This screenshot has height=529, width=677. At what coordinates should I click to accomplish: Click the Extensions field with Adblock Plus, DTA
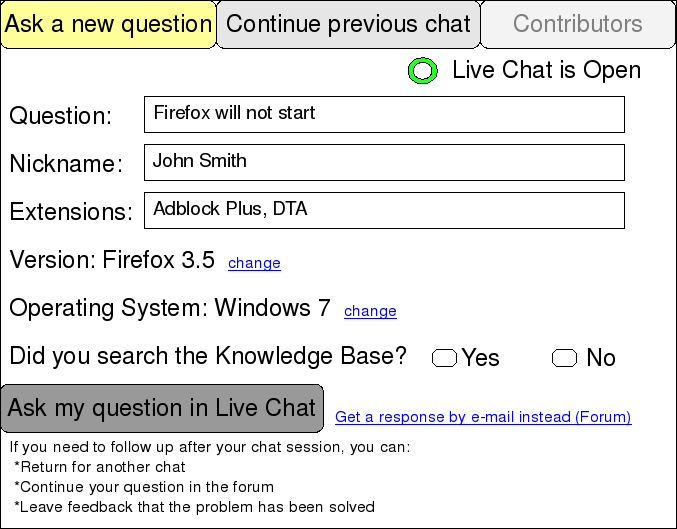(384, 210)
